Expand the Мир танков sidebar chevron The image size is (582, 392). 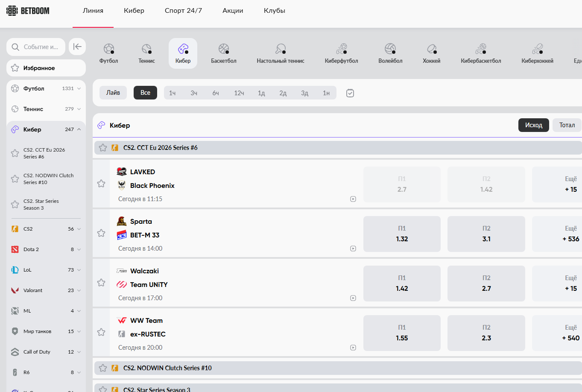[x=79, y=331]
